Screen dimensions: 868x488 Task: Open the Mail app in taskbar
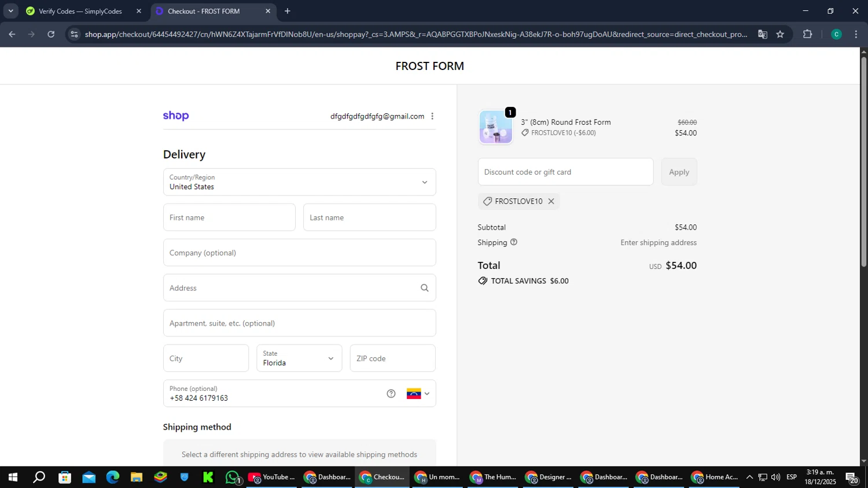(x=89, y=477)
